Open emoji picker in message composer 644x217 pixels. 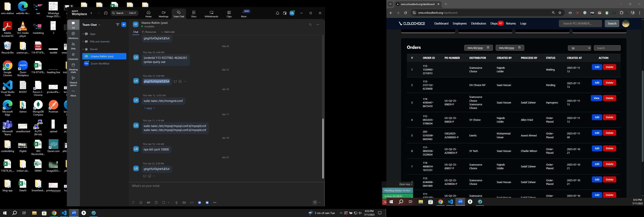pyautogui.click(x=141, y=203)
